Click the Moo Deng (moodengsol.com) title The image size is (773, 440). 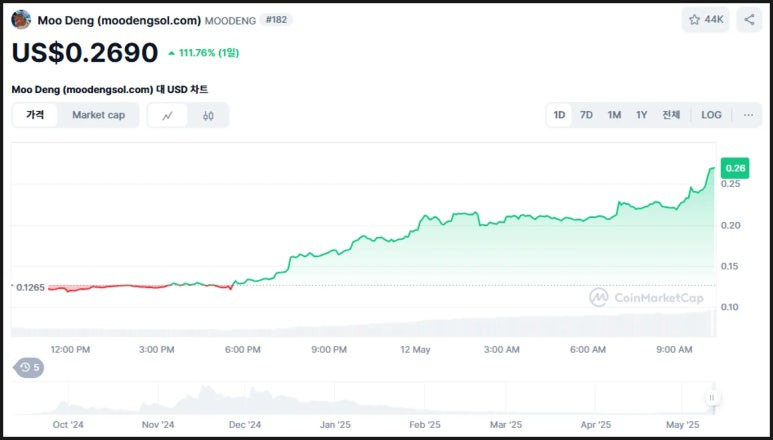coord(119,20)
